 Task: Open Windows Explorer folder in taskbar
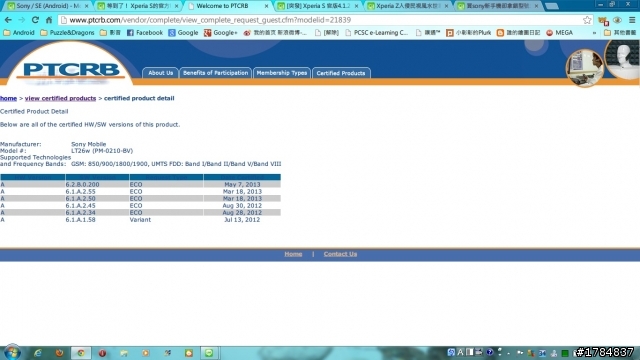(124, 353)
